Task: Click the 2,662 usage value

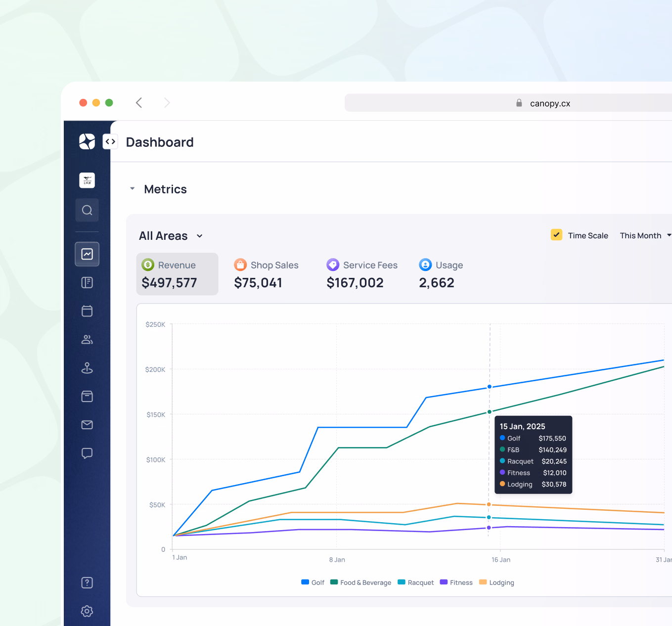Action: click(x=437, y=283)
